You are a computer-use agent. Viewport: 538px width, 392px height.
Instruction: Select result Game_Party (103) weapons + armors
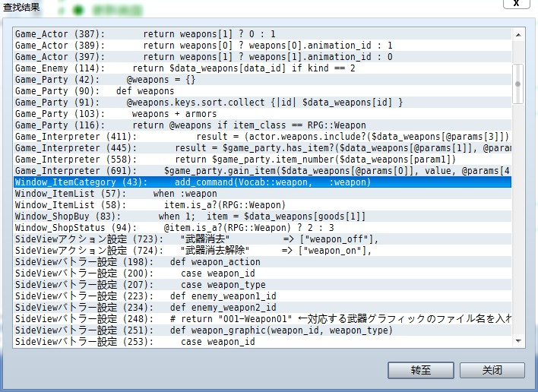click(262, 113)
